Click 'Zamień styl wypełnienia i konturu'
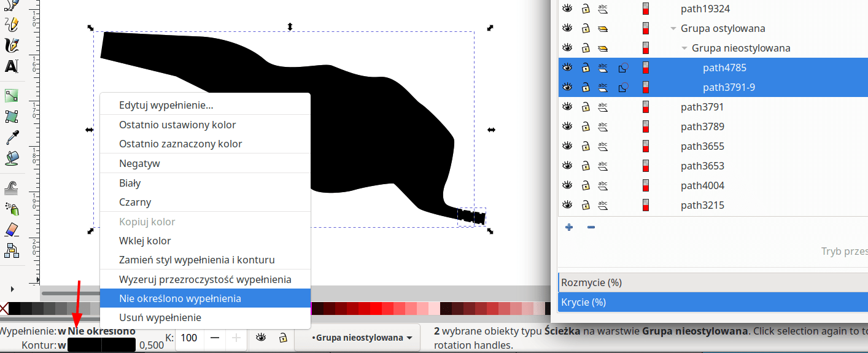 pyautogui.click(x=196, y=260)
